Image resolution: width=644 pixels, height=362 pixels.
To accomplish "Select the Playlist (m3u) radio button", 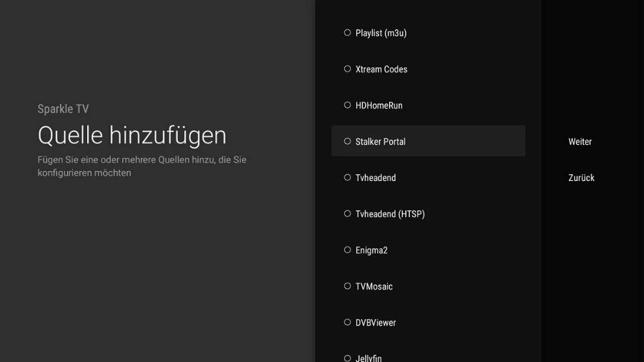I will [x=347, y=32].
